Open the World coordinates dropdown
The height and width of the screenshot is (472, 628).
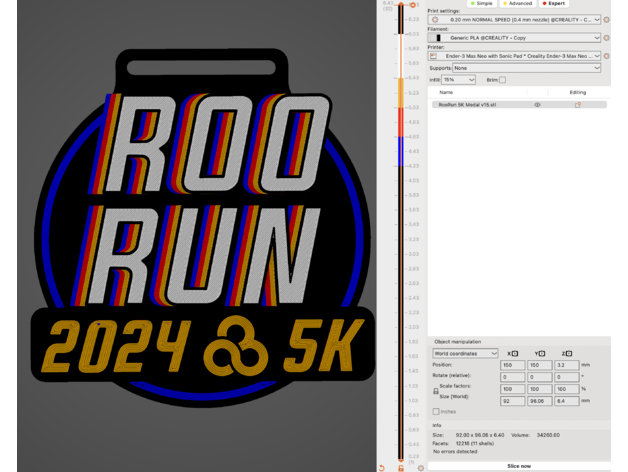pos(465,353)
